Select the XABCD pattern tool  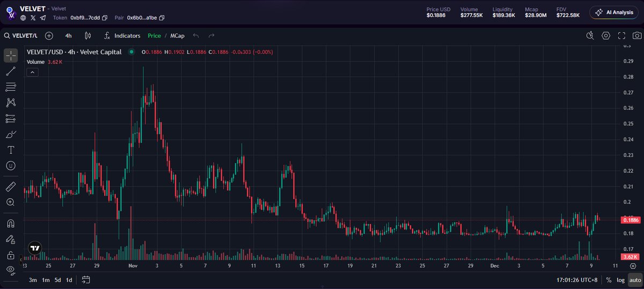[11, 102]
